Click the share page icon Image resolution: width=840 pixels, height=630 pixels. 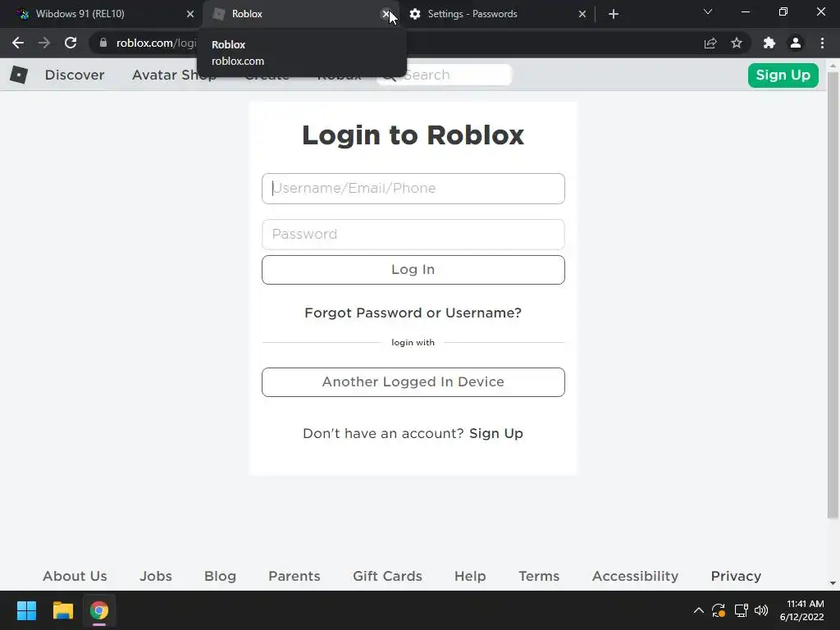click(x=710, y=43)
